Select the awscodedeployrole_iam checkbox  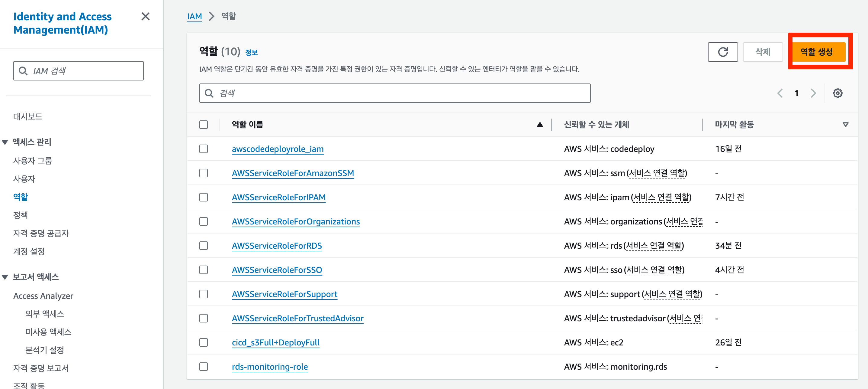click(x=203, y=149)
